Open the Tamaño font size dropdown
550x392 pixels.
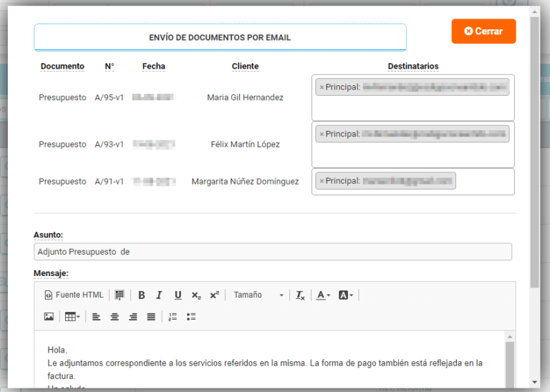click(258, 295)
